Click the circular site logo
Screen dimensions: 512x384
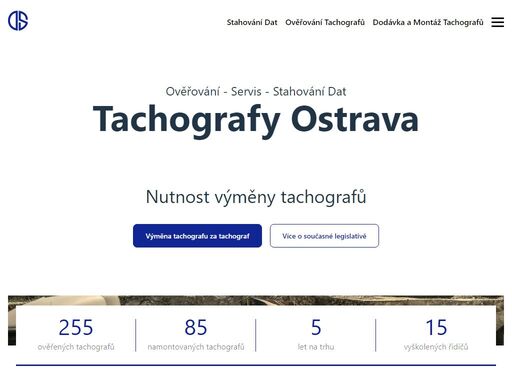(18, 21)
